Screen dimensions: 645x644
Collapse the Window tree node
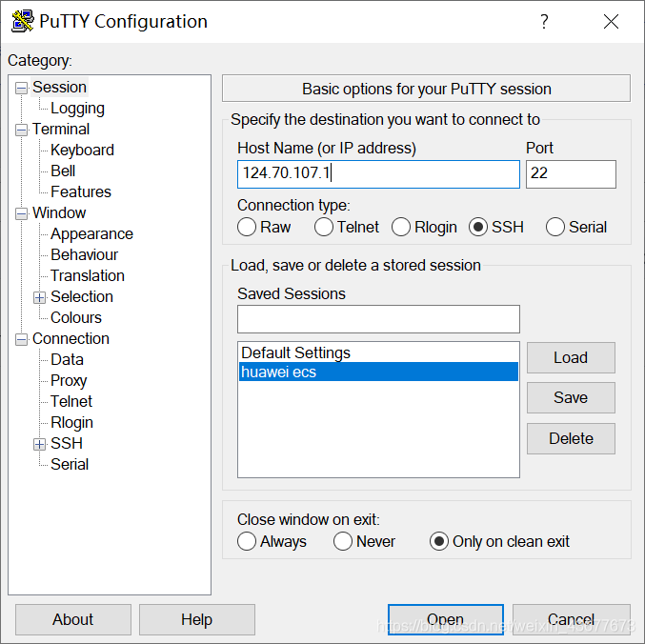(21, 213)
